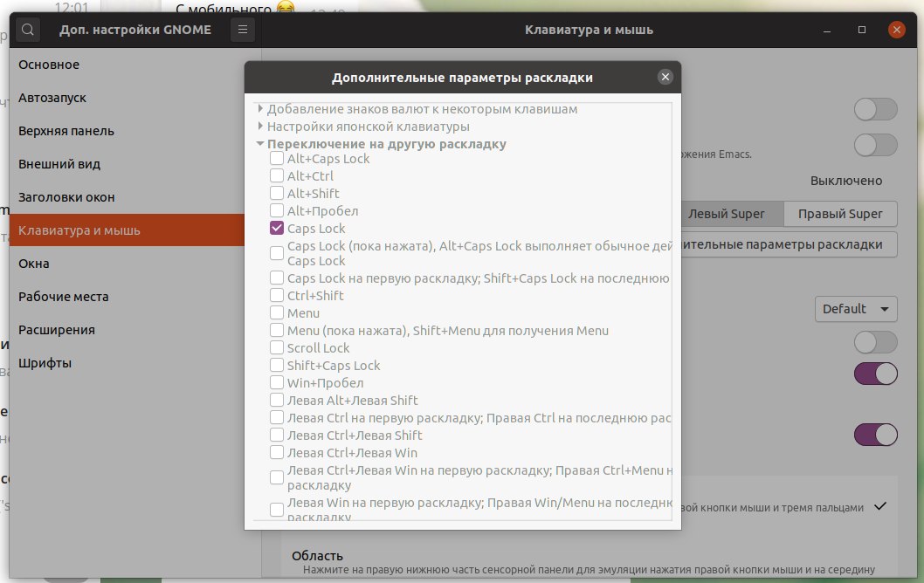Tick the Левая Ctrl+Левая Win checkbox
924x583 pixels.
276,453
